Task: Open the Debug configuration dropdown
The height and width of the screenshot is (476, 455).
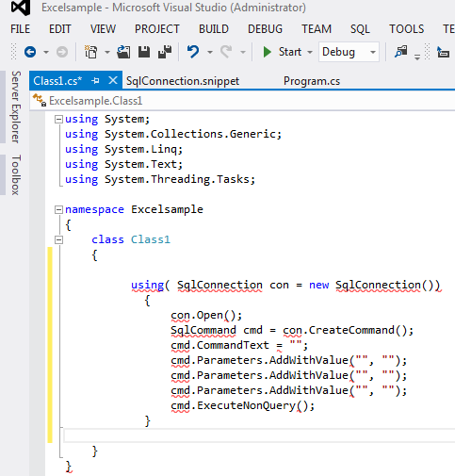Action: [349, 52]
